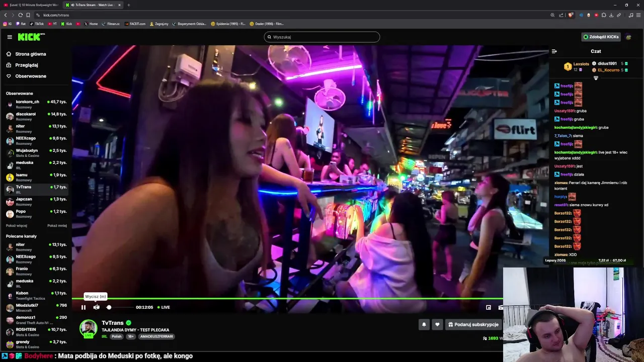Open the extensions puzzle icon

[x=604, y=15]
